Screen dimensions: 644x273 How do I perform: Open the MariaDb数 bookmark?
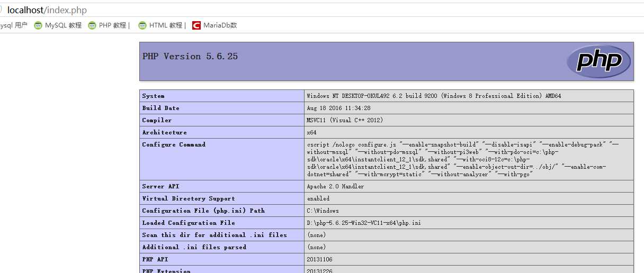pyautogui.click(x=214, y=25)
